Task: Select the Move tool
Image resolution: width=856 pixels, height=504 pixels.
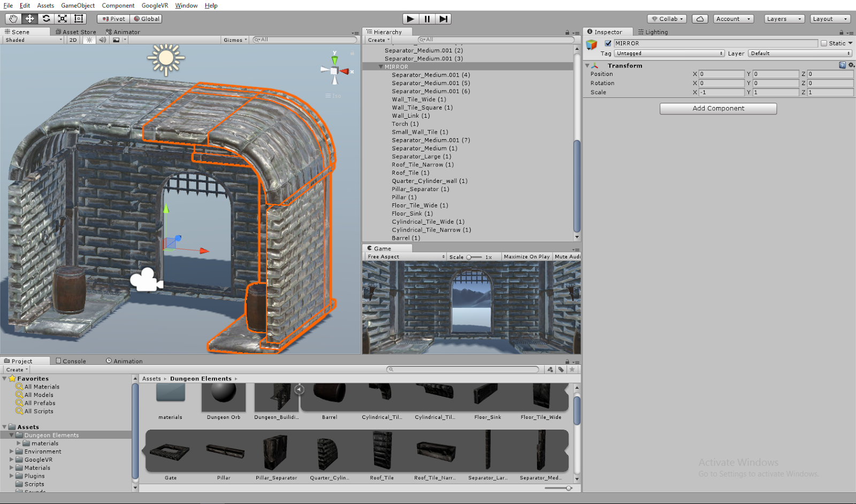Action: click(x=30, y=19)
